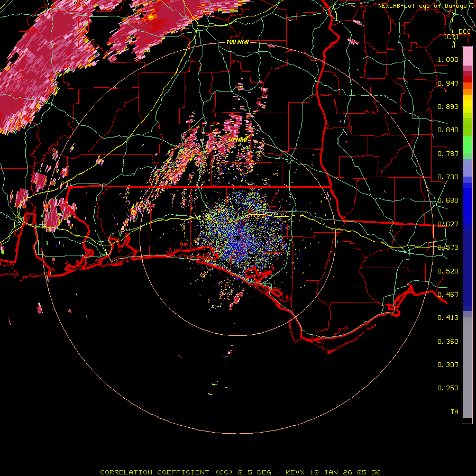476x476 pixels.
Task: Click the 0.360 scale label
Action: (448, 342)
